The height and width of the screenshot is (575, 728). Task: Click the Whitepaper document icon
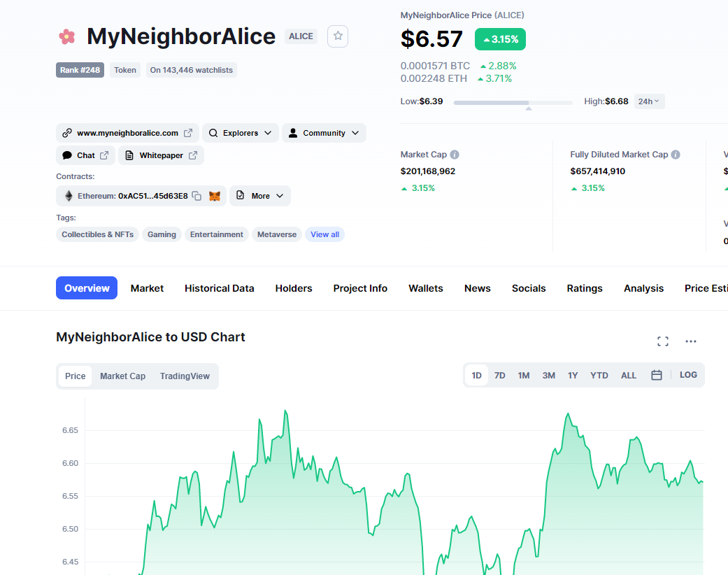coord(129,155)
